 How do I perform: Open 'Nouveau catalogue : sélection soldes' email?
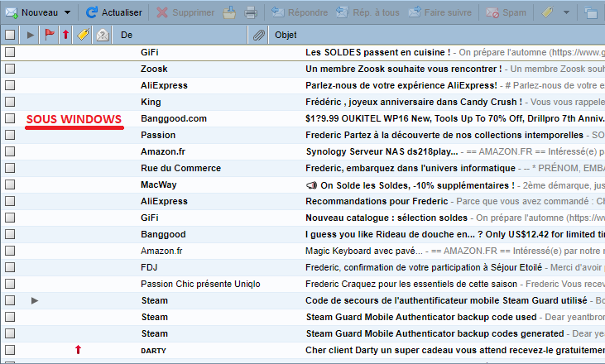(387, 218)
